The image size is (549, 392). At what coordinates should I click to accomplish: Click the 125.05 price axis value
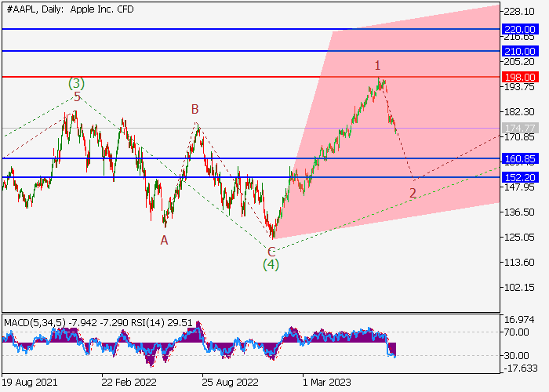(x=519, y=238)
